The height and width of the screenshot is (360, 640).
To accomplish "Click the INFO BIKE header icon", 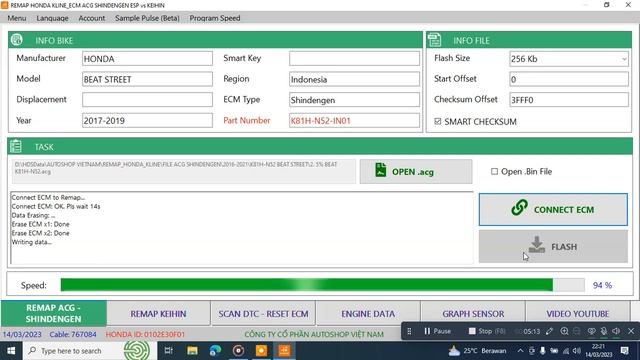I will (17, 40).
